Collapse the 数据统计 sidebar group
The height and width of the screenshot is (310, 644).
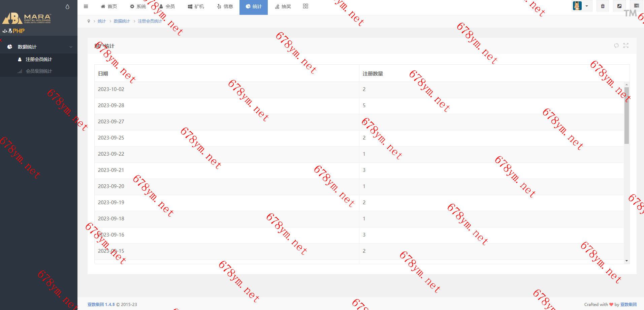point(39,47)
